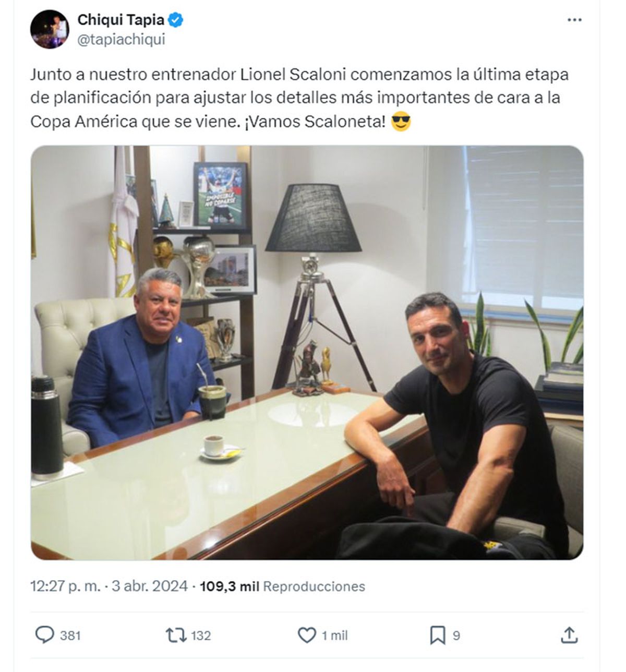Click the 9 bookmarks count
The height and width of the screenshot is (672, 626).
point(456,635)
